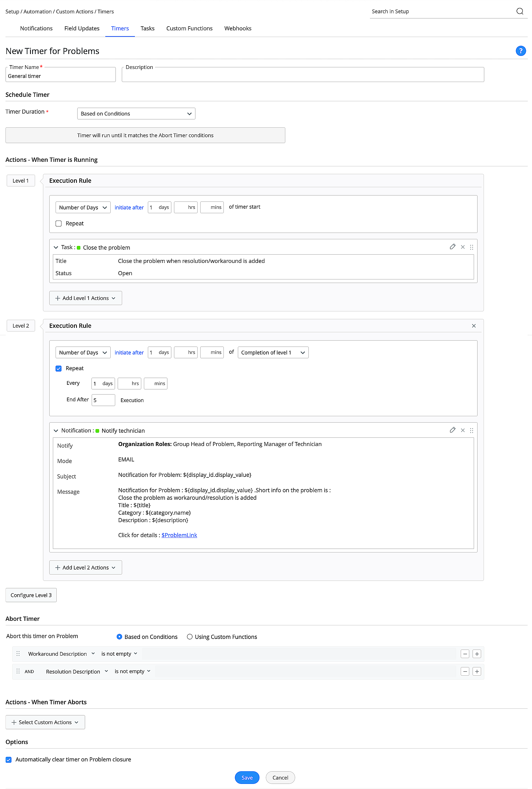Edit the Close the problem task

click(x=452, y=247)
